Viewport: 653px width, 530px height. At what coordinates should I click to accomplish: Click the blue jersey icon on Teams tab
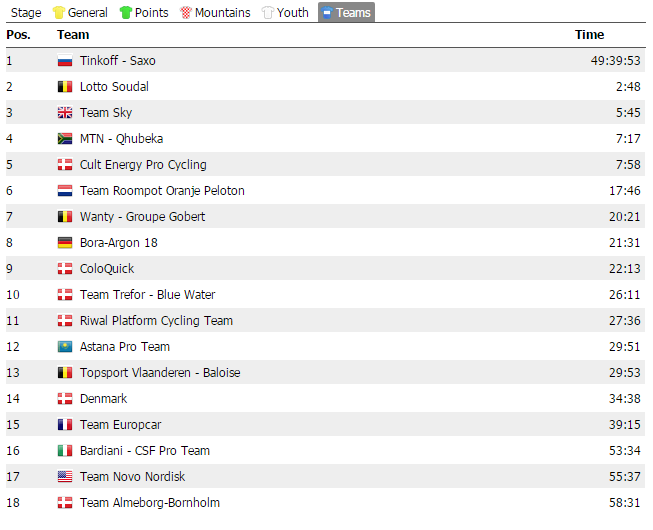point(327,13)
